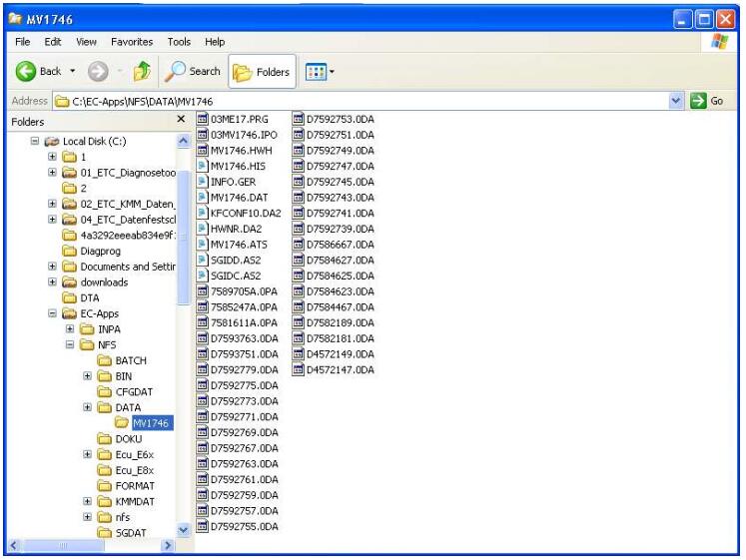Select file icon of 03ME17.PRG
Screen dimensions: 746x560
tap(203, 120)
